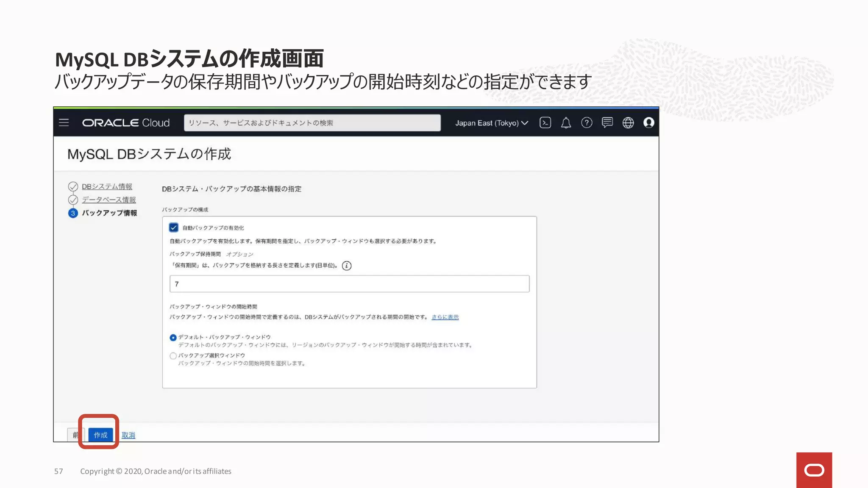Screen dimensions: 868x488
Task: Click the step 3 number badge
Action: tap(73, 213)
